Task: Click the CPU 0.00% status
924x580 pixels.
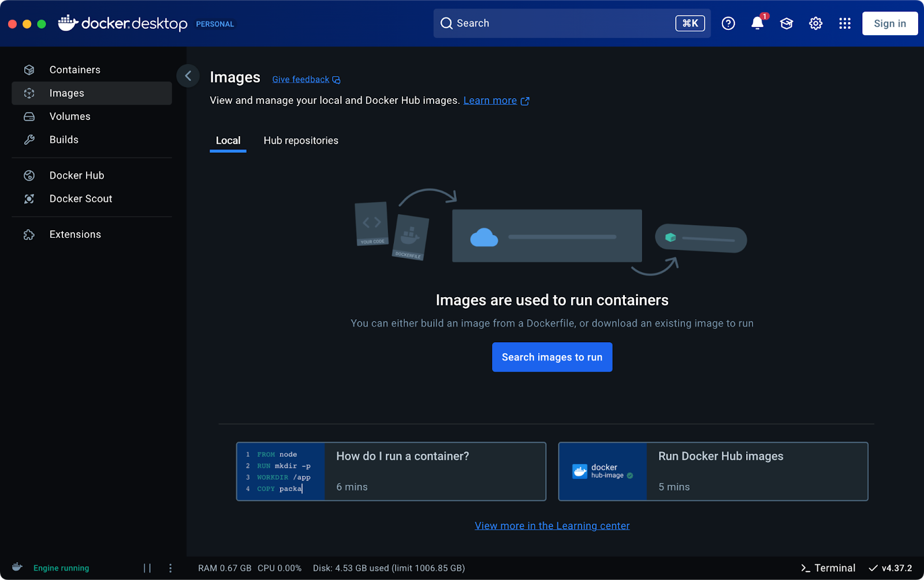Action: [x=280, y=568]
